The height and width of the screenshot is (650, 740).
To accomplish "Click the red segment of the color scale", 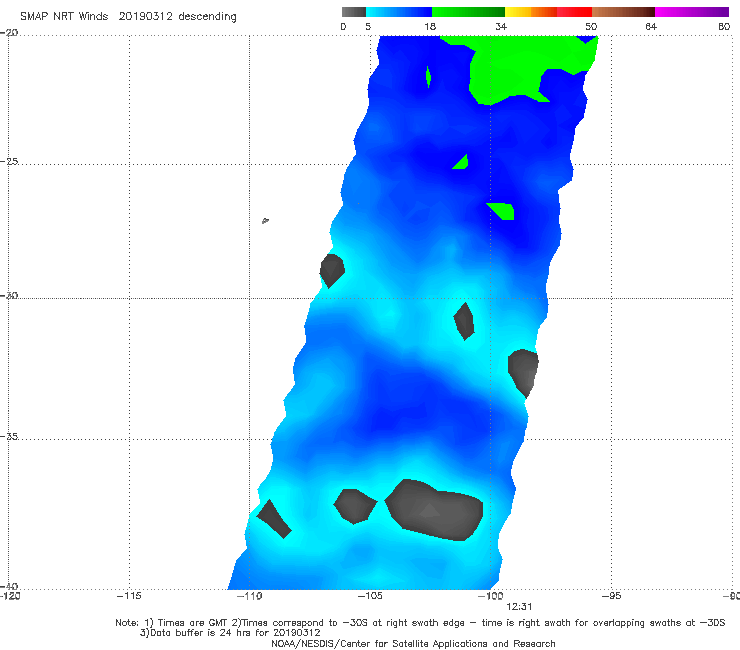I will 574,12.
